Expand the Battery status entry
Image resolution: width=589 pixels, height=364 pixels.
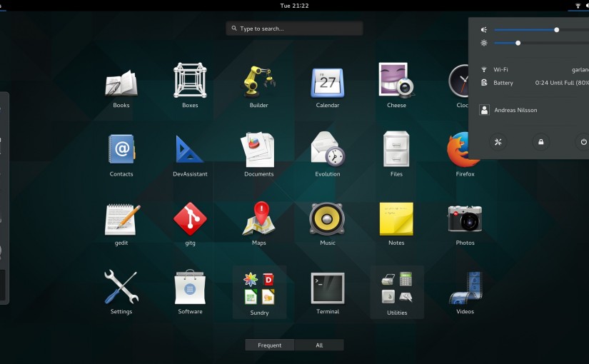point(534,83)
